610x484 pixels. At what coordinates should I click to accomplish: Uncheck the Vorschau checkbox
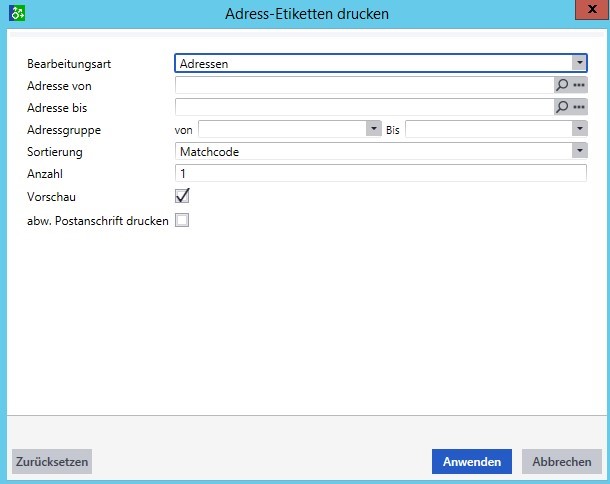pos(182,196)
